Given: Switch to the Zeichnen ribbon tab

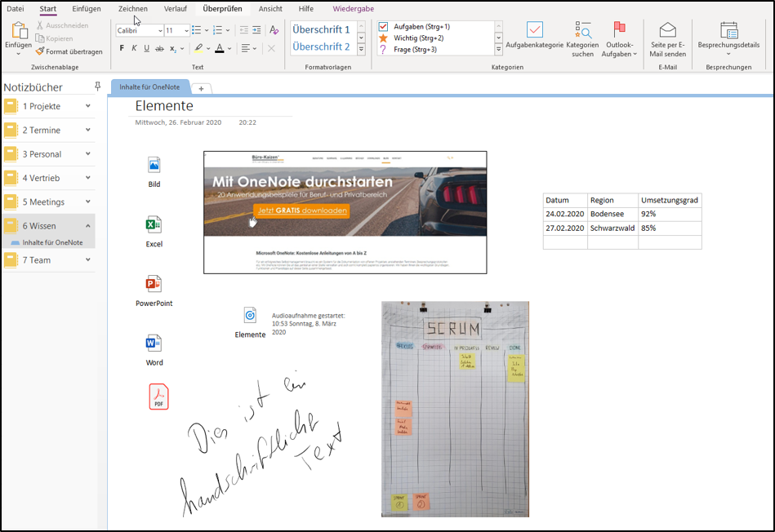Looking at the screenshot, I should 133,9.
